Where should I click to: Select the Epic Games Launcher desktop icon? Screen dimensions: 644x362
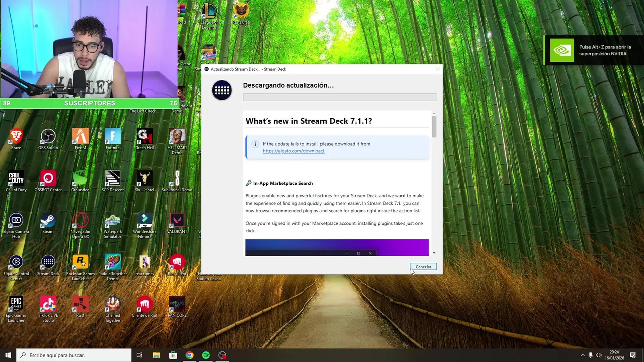coord(16,309)
